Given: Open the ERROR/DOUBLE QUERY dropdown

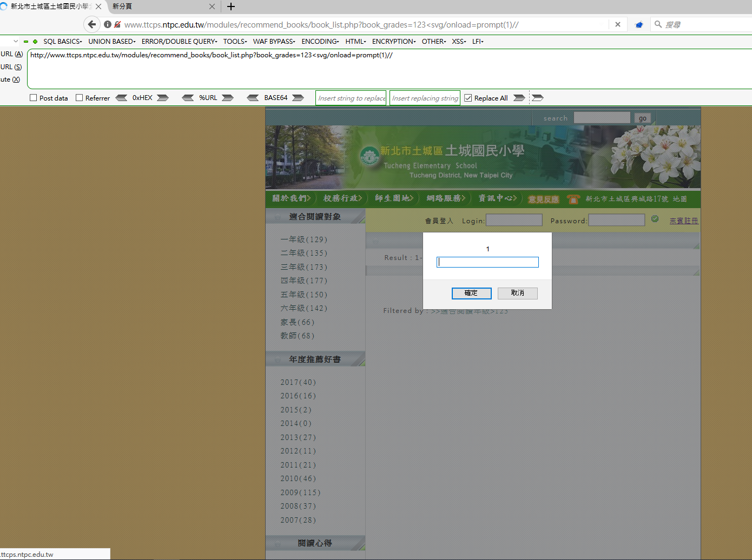Looking at the screenshot, I should [x=179, y=42].
